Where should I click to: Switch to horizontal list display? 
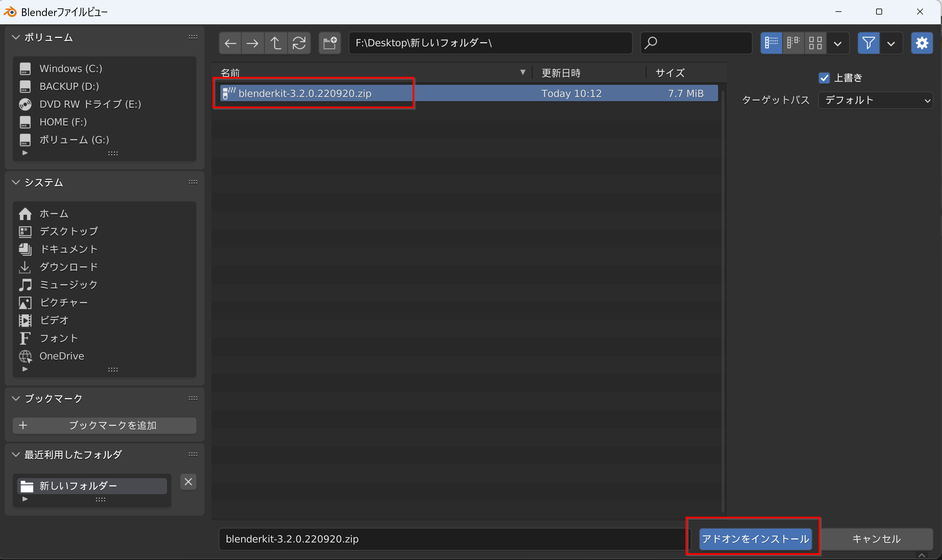[793, 43]
